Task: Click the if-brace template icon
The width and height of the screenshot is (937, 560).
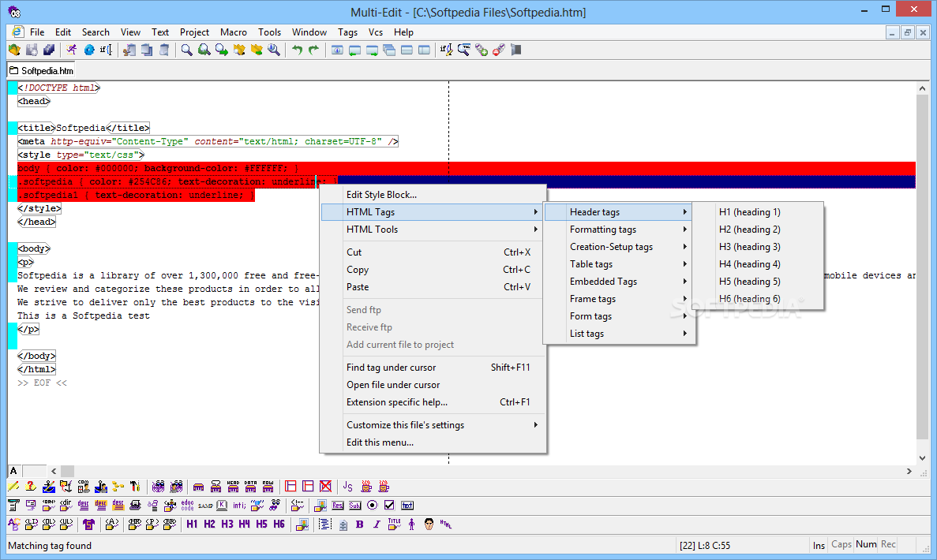Action: [x=106, y=50]
